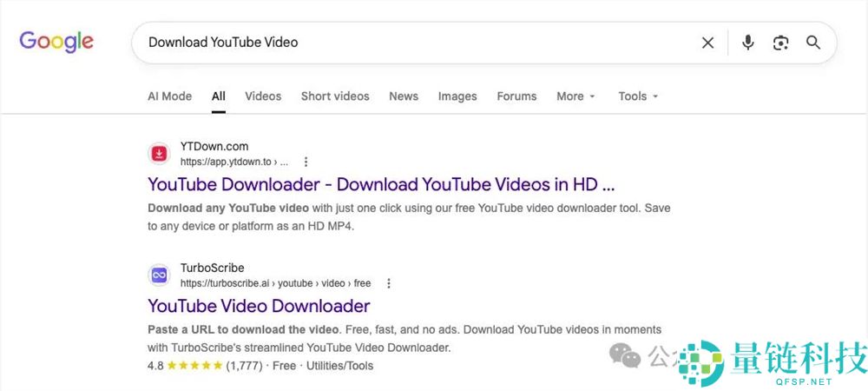Open Google Lens image search icon
The width and height of the screenshot is (868, 391).
pyautogui.click(x=780, y=43)
